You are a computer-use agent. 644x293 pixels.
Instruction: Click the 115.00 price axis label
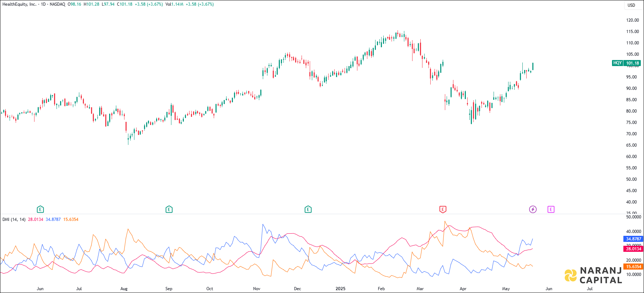click(633, 32)
